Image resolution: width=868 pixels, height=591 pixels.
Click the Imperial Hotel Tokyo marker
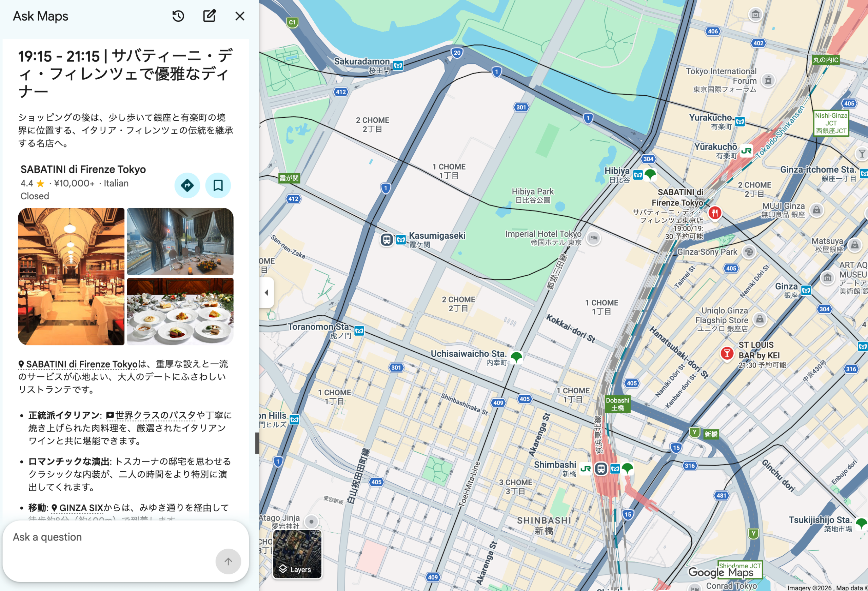[593, 238]
